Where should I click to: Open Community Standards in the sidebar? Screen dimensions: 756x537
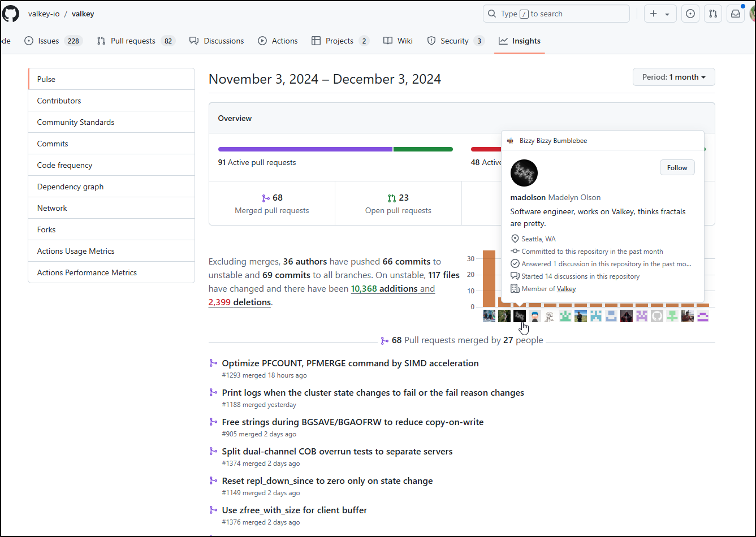point(111,122)
